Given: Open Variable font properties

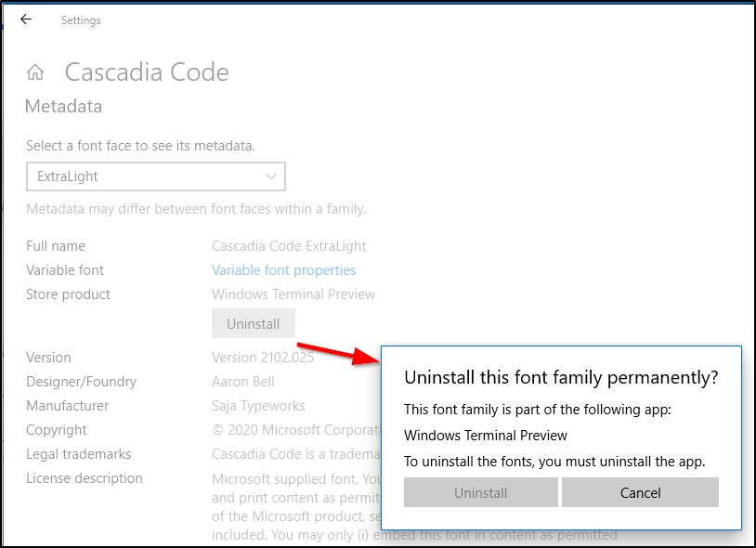Looking at the screenshot, I should click(283, 269).
